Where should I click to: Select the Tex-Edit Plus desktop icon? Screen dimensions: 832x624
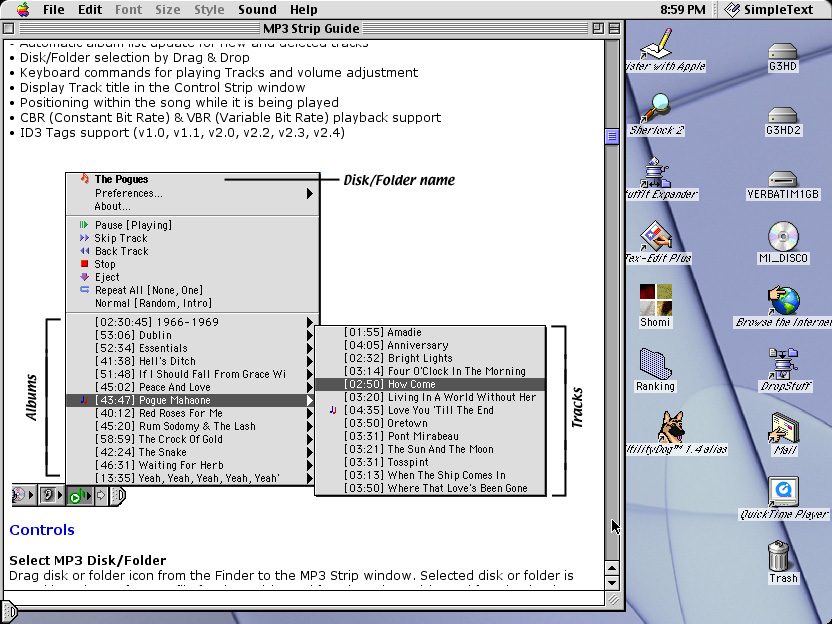click(x=657, y=236)
